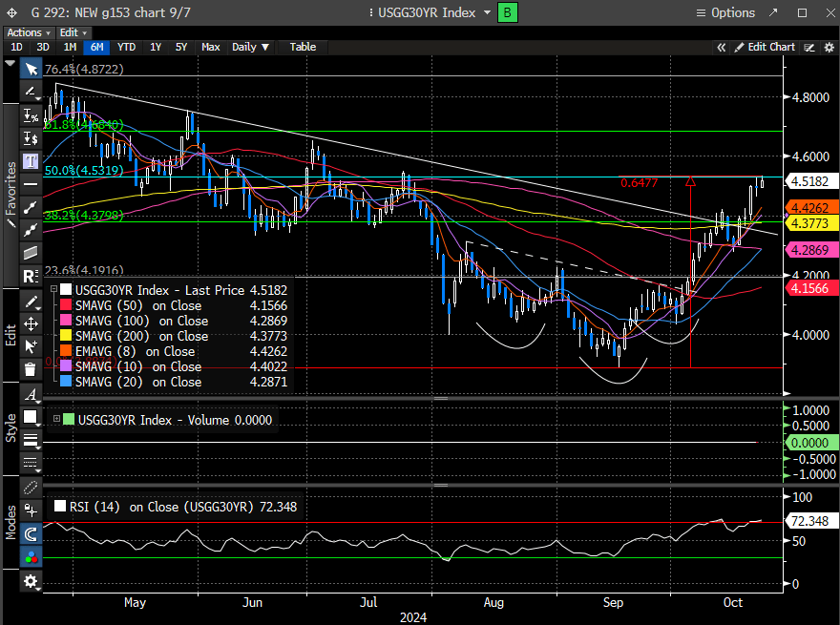Collapse the price legend box

[52, 290]
